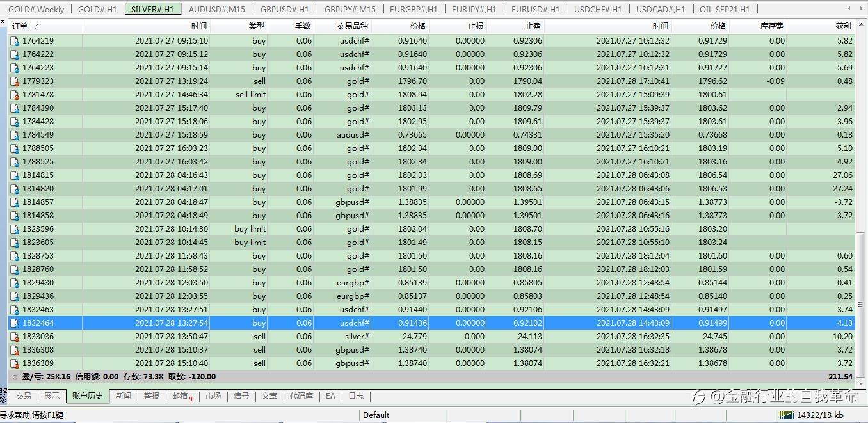Open the EA terminal tab
This screenshot has width=868, height=423.
(x=330, y=396)
